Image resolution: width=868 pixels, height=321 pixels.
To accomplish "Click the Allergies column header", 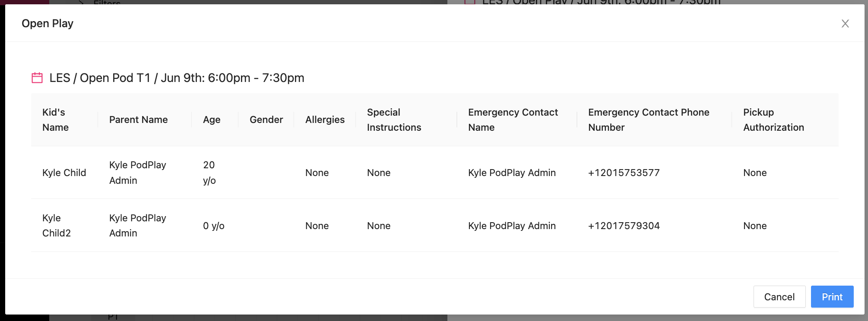I will click(x=325, y=120).
